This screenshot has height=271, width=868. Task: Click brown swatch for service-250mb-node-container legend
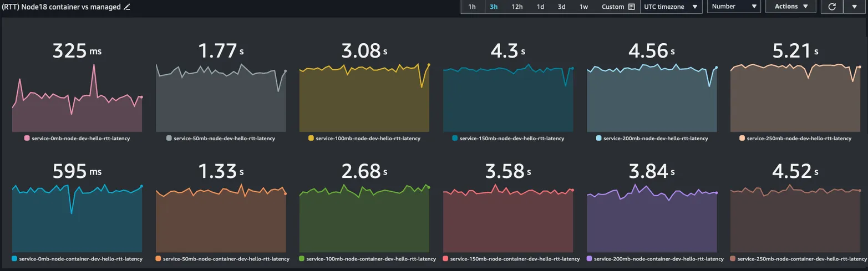coord(734,259)
